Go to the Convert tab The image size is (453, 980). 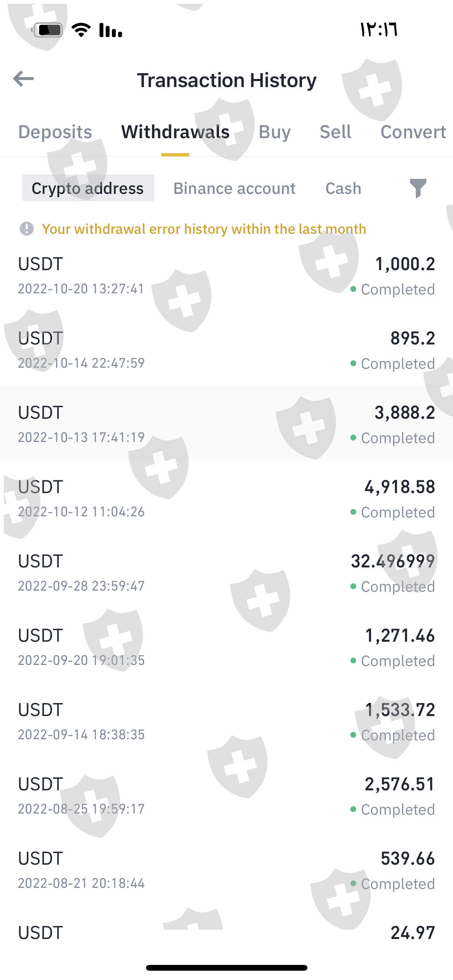(x=413, y=132)
